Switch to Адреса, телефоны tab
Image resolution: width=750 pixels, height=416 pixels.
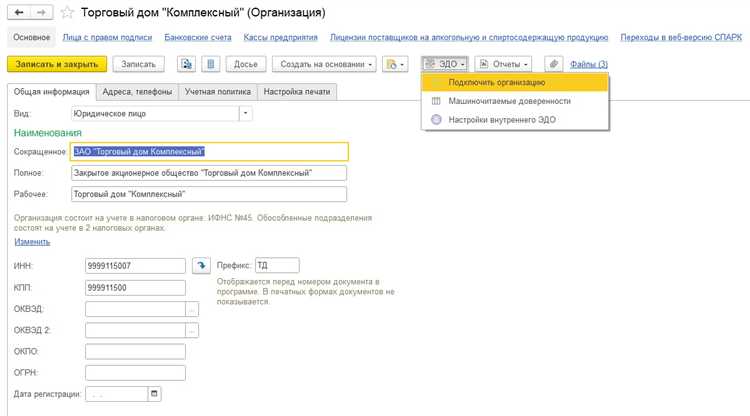[137, 92]
